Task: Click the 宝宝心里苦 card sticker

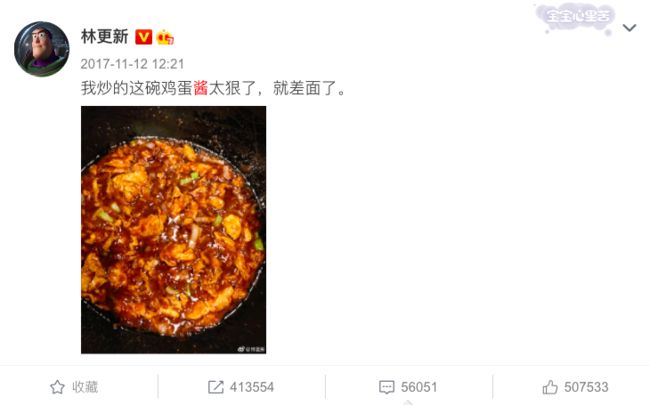Action: pyautogui.click(x=576, y=18)
